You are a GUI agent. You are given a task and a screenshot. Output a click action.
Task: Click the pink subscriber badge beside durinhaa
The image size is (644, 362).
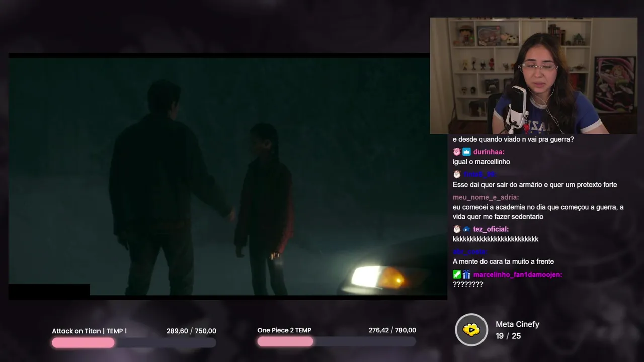pyautogui.click(x=457, y=152)
